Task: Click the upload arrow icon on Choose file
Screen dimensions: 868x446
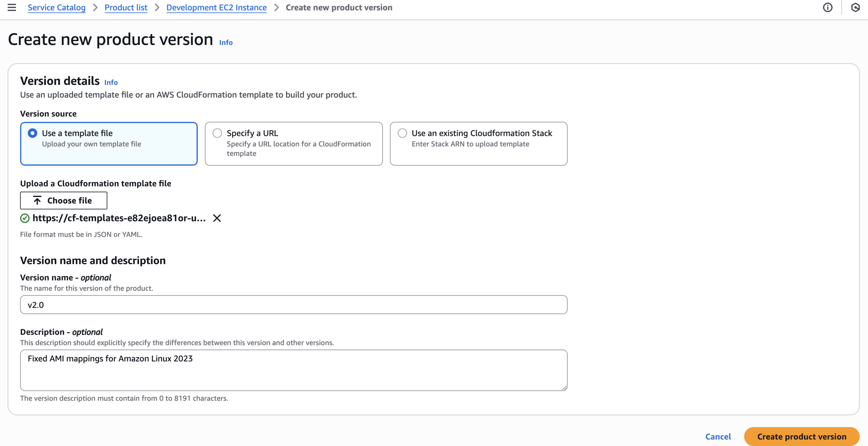Action: click(x=37, y=200)
